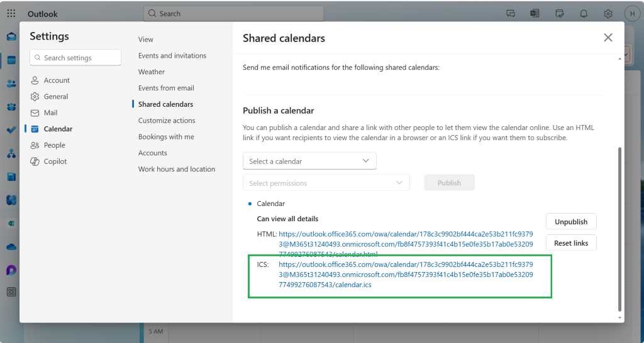Focus the top Outlook Search box
Image resolution: width=644 pixels, height=343 pixels.
click(233, 14)
